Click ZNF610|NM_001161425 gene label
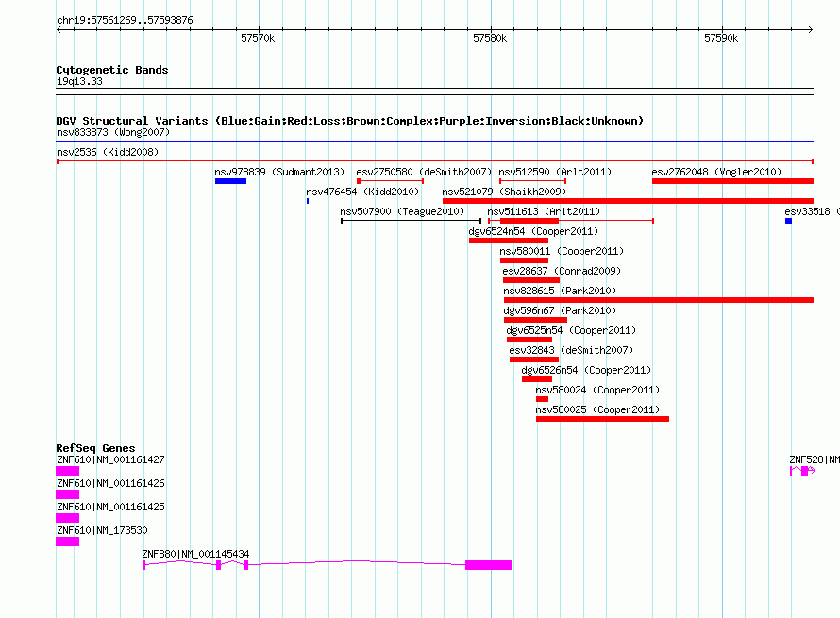The image size is (840, 618). pos(110,507)
